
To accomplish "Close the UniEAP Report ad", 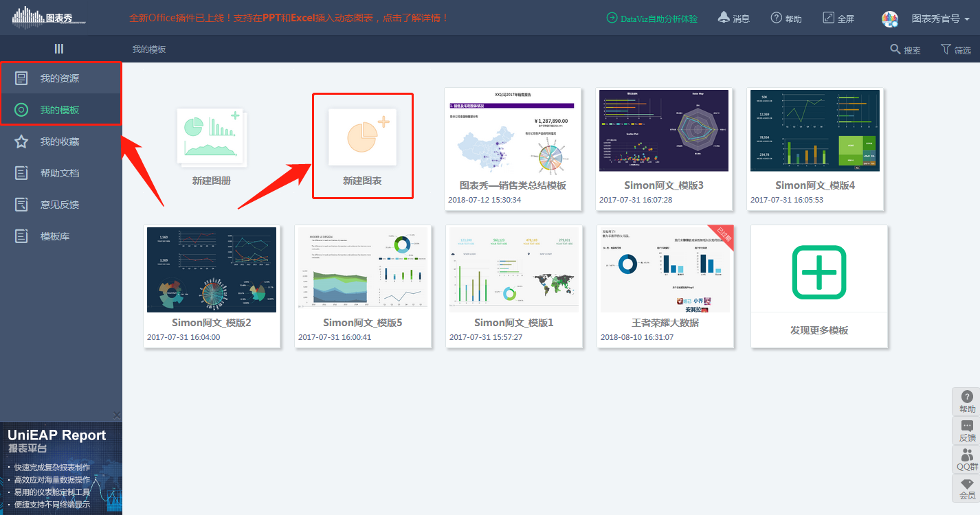I will coord(117,416).
